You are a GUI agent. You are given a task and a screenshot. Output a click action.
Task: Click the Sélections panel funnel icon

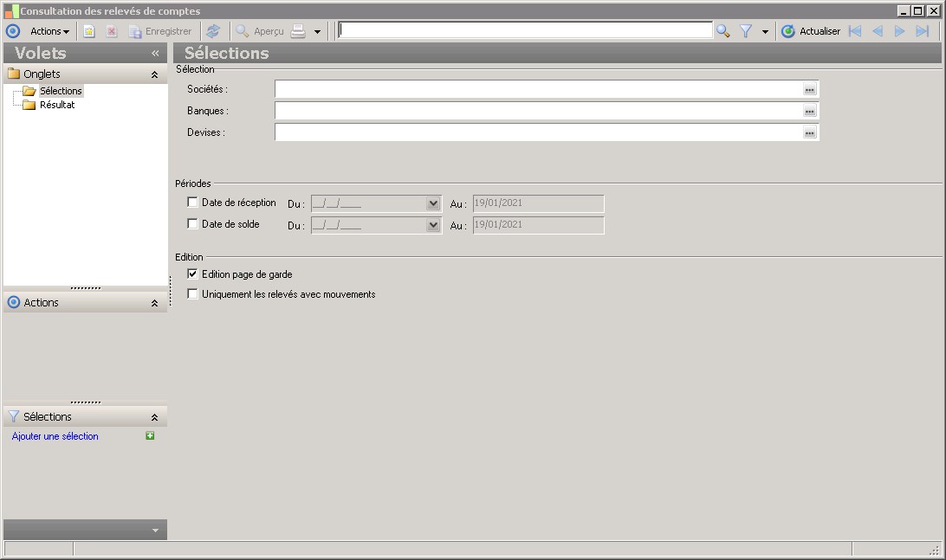tap(14, 416)
